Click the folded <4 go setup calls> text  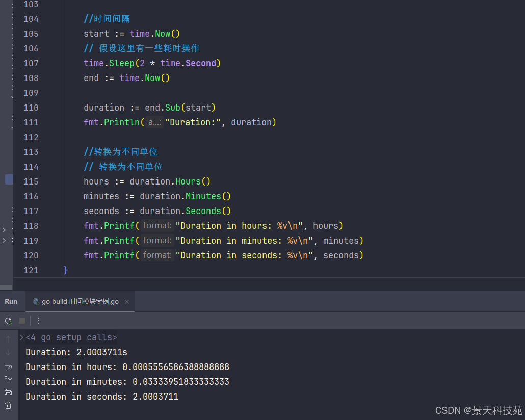coord(71,337)
